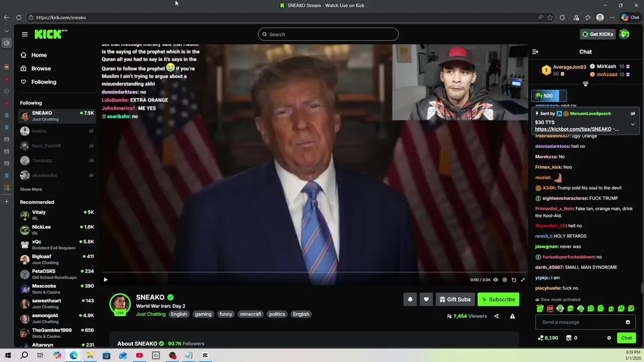This screenshot has width=644, height=362.
Task: Collapse the chat panel arrow icon
Action: click(x=535, y=52)
